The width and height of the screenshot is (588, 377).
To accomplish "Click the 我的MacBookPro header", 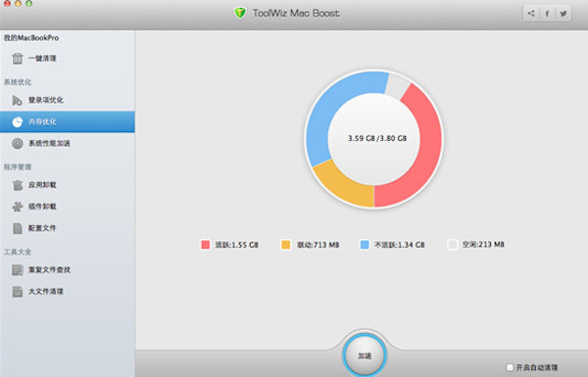I will (x=31, y=38).
